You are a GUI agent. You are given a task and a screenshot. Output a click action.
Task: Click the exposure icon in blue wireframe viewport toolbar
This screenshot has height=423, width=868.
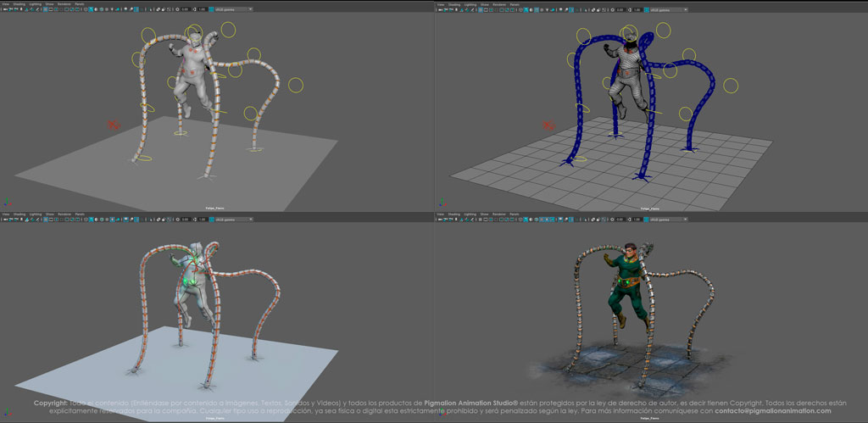click(613, 9)
